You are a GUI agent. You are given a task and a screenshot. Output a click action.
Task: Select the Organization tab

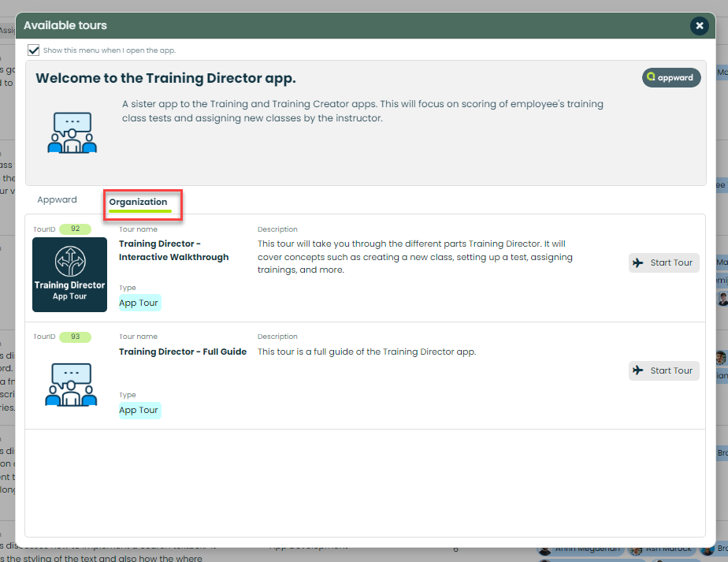click(x=139, y=202)
